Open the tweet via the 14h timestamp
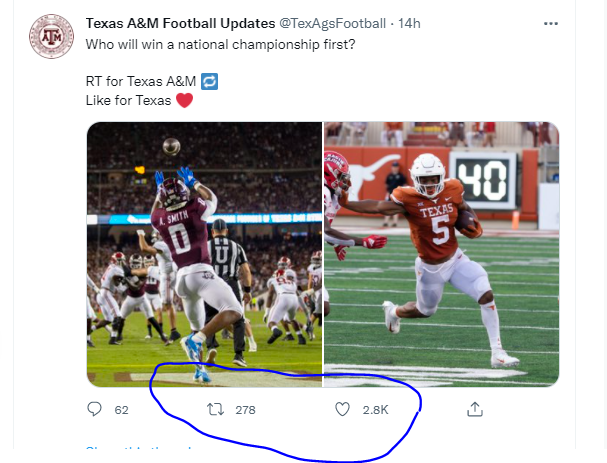 409,22
